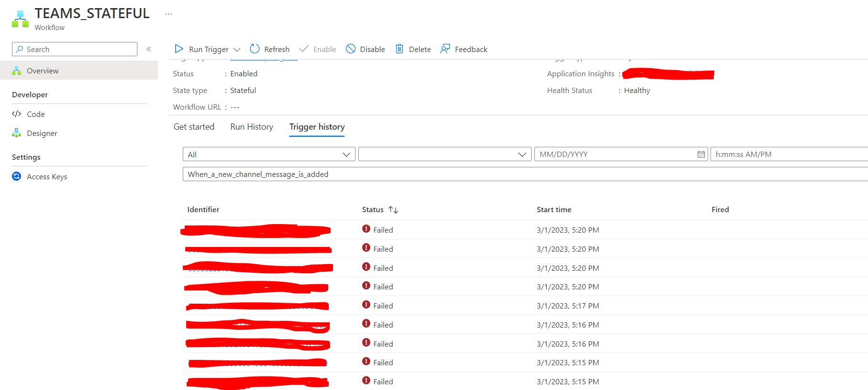Open the empty second filter dropdown
868x390 pixels.
pos(445,154)
